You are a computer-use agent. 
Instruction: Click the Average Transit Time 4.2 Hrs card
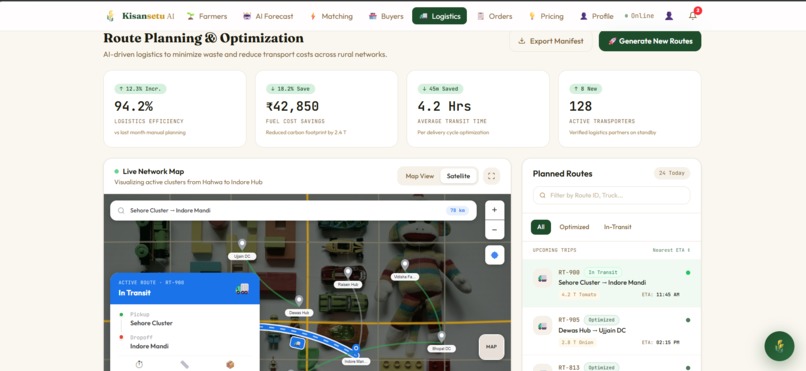click(x=478, y=109)
